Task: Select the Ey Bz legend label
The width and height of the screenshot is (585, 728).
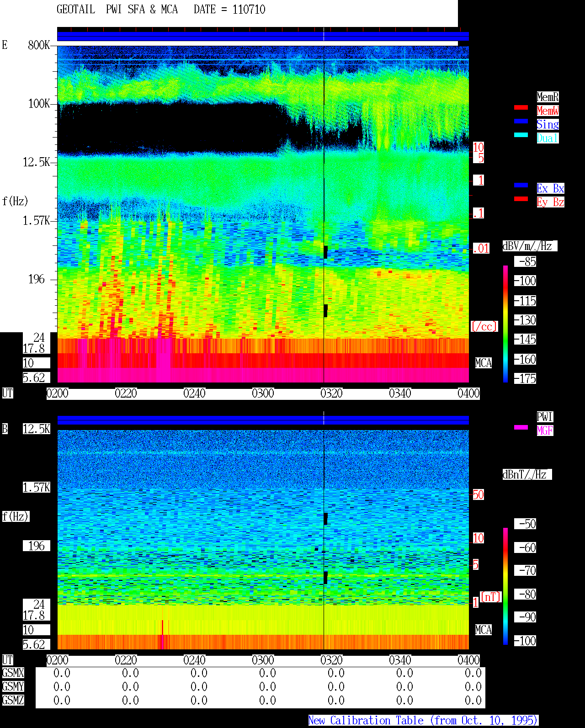Action: 550,202
